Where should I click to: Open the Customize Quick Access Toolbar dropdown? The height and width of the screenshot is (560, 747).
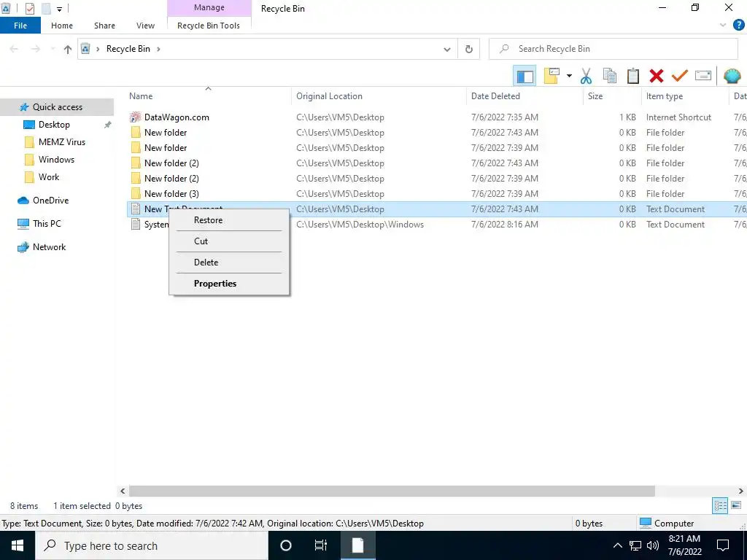60,9
